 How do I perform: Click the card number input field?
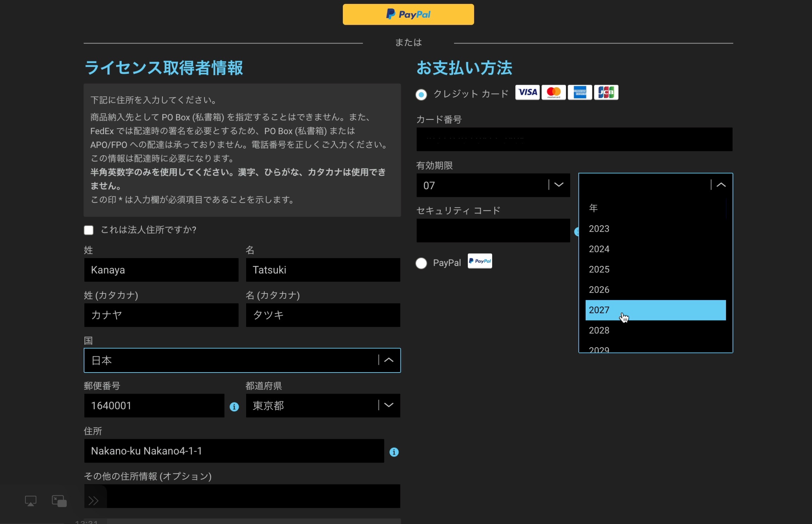[x=574, y=139]
